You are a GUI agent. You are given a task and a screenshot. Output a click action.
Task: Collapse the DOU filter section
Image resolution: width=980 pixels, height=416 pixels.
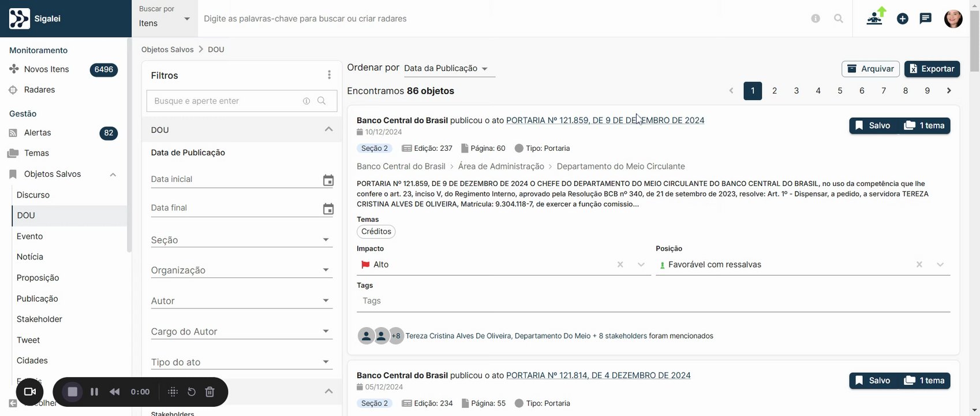328,129
